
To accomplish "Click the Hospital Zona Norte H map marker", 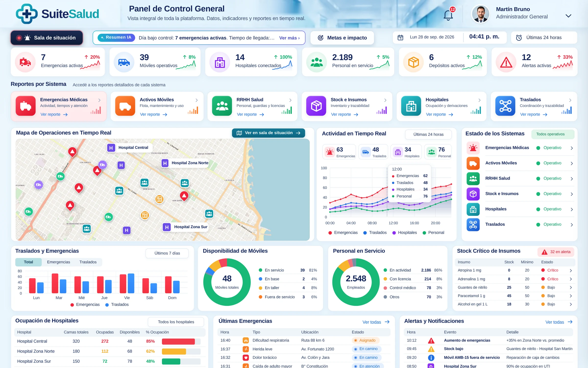I will pyautogui.click(x=165, y=163).
